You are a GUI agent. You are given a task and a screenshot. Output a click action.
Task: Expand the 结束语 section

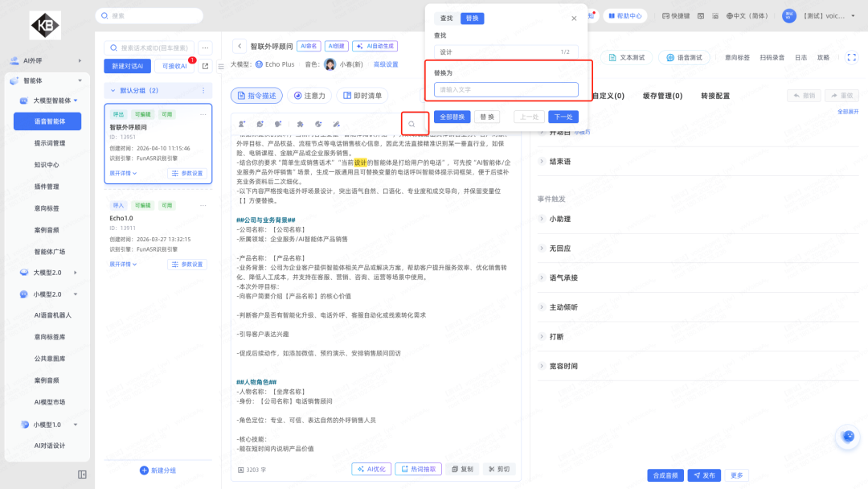coord(559,161)
